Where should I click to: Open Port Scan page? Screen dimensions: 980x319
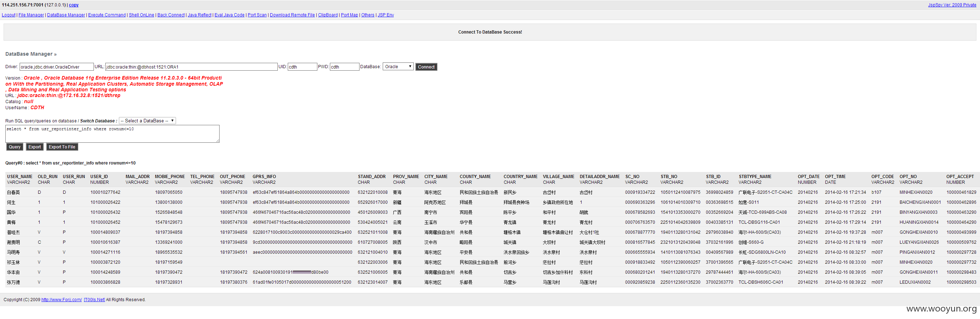point(257,15)
